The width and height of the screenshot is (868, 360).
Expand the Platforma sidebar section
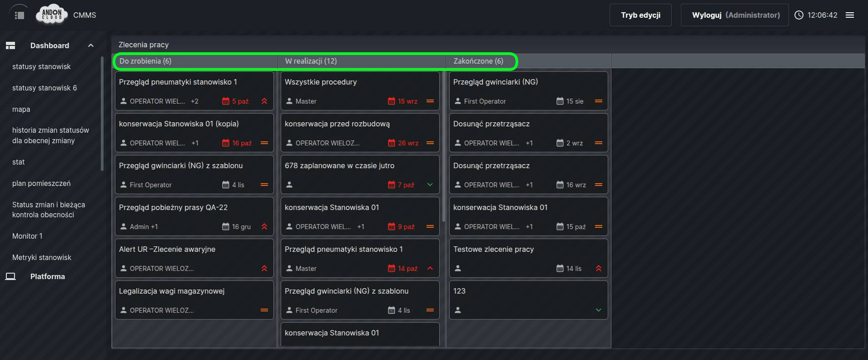pos(48,276)
